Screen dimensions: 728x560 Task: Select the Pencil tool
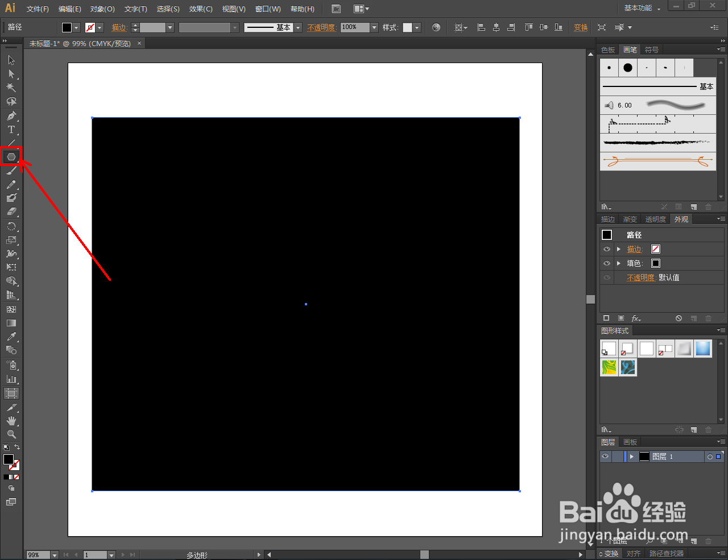[x=11, y=184]
